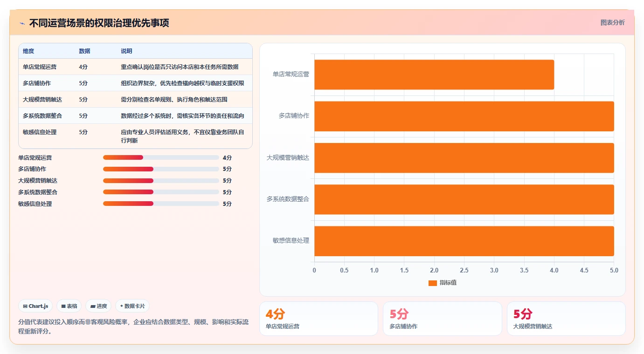This screenshot has height=354, width=644.
Task: Click the 4分 value in the table
Action: click(x=83, y=67)
